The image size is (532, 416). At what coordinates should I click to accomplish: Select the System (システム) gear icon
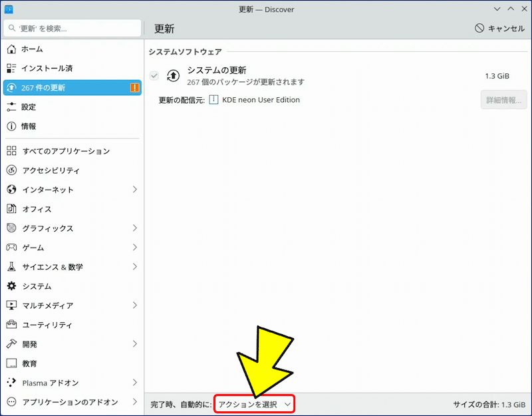pyautogui.click(x=11, y=286)
